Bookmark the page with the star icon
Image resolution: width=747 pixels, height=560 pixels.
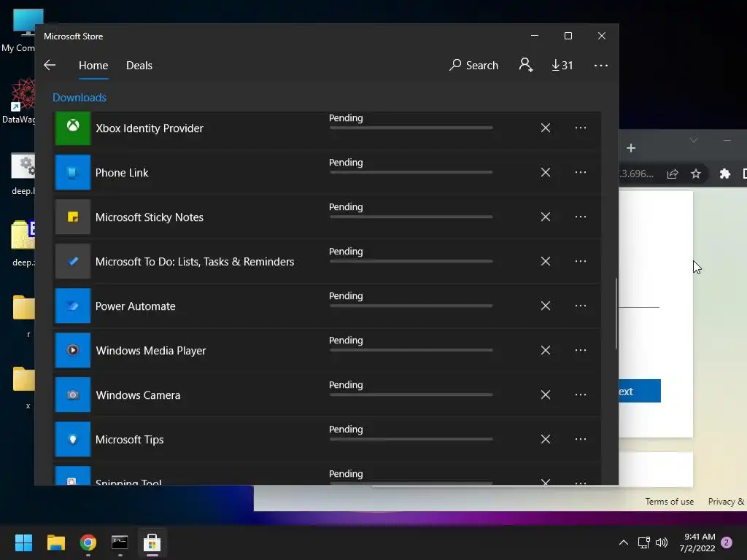point(695,174)
